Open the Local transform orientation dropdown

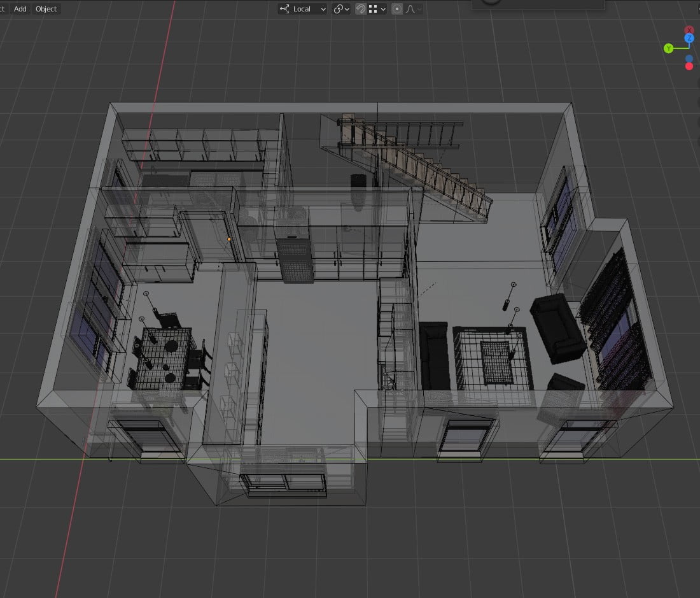pyautogui.click(x=303, y=9)
